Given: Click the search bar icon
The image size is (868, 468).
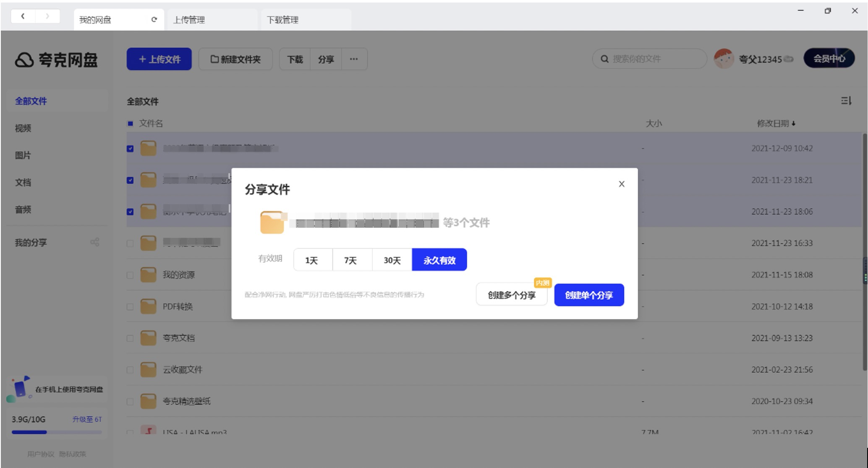Looking at the screenshot, I should click(604, 59).
